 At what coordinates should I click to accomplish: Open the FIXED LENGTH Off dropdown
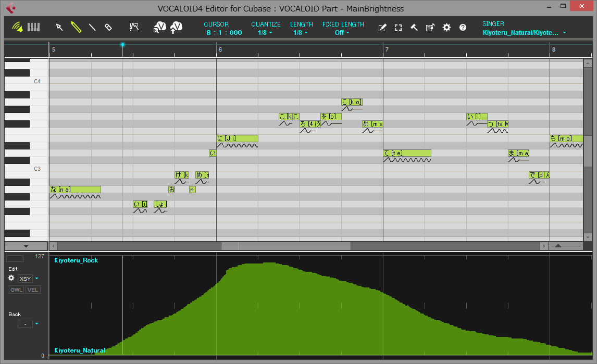(x=342, y=33)
